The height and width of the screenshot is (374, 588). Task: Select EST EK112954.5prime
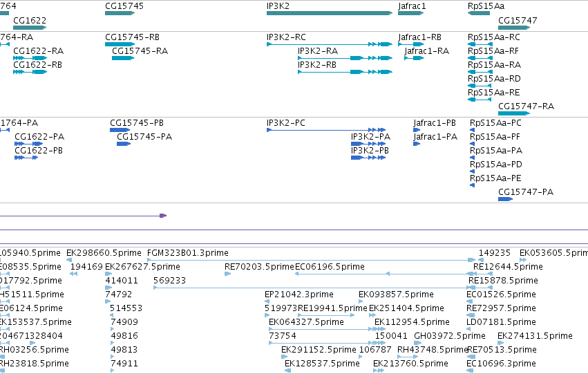(x=412, y=323)
